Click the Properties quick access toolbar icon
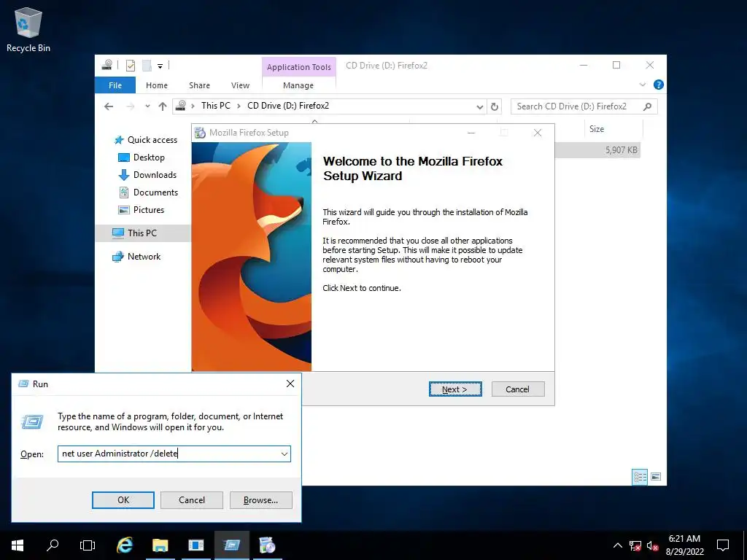Image resolution: width=747 pixels, height=560 pixels. click(131, 66)
